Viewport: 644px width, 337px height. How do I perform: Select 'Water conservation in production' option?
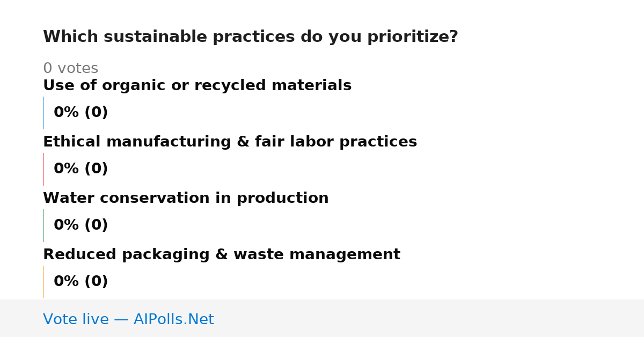pyautogui.click(x=186, y=199)
